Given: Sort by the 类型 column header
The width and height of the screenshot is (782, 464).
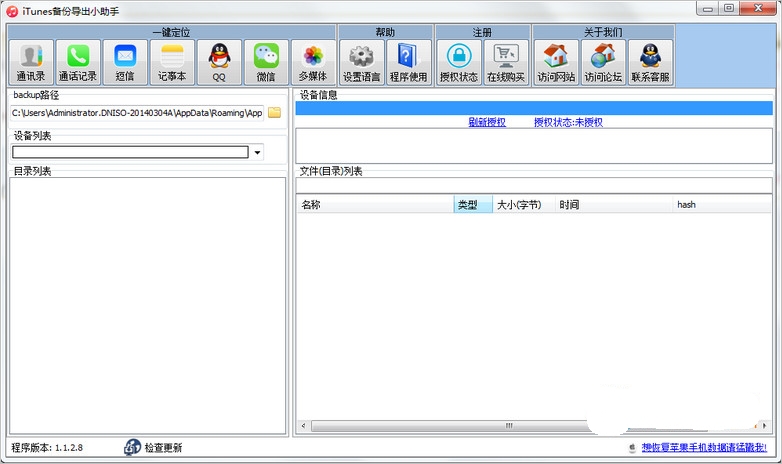Looking at the screenshot, I should [x=473, y=205].
